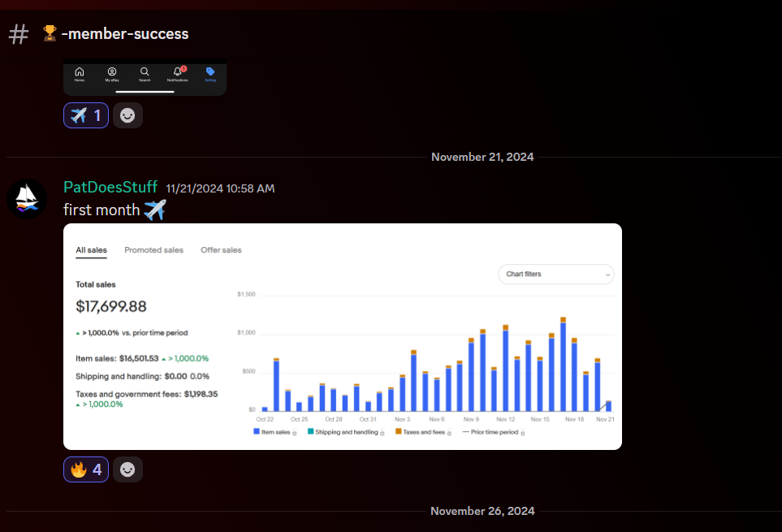Click Shipping and handling $0.00 line
Viewport: 782px width, 532px height.
point(142,376)
